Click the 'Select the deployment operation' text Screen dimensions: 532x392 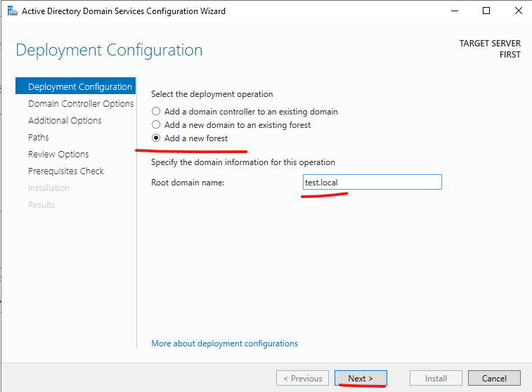tap(212, 94)
